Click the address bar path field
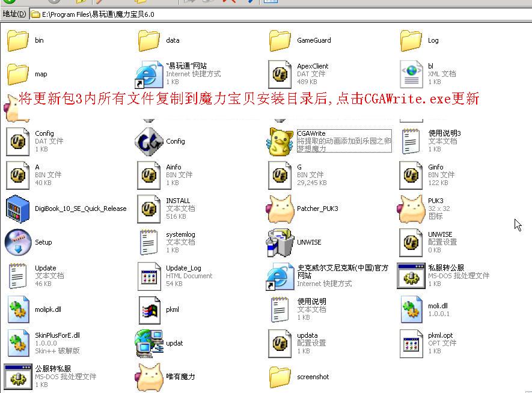The width and height of the screenshot is (532, 393). (271, 14)
